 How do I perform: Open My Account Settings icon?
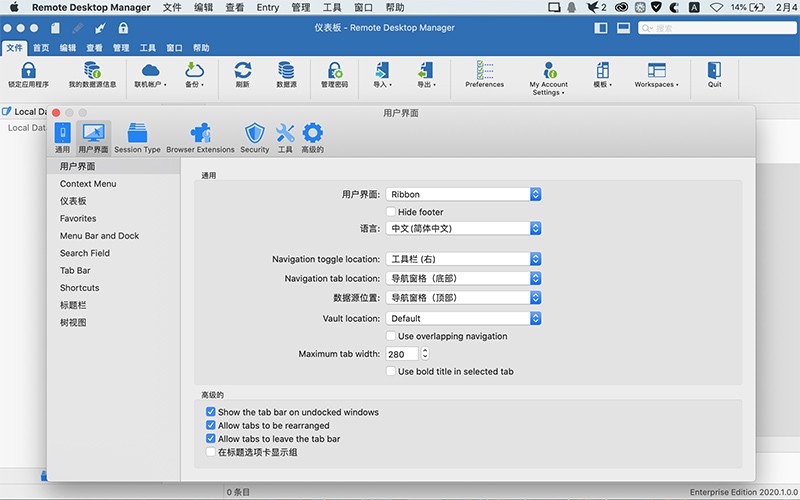(549, 70)
